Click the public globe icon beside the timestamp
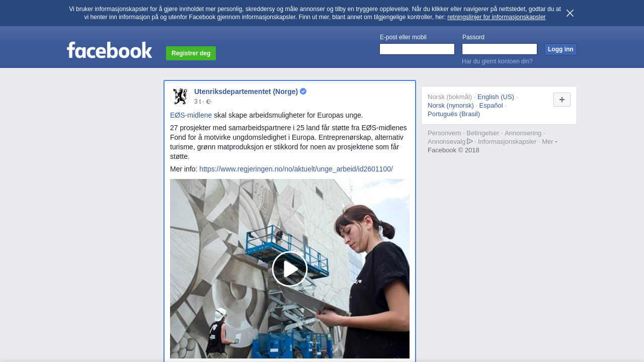This screenshot has width=644, height=362. 209,102
